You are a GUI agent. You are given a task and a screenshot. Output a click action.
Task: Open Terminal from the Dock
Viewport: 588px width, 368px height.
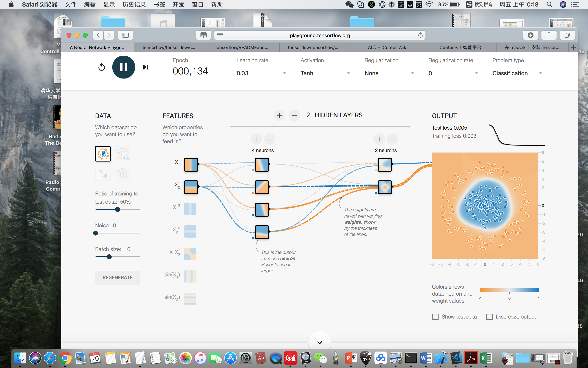click(411, 358)
